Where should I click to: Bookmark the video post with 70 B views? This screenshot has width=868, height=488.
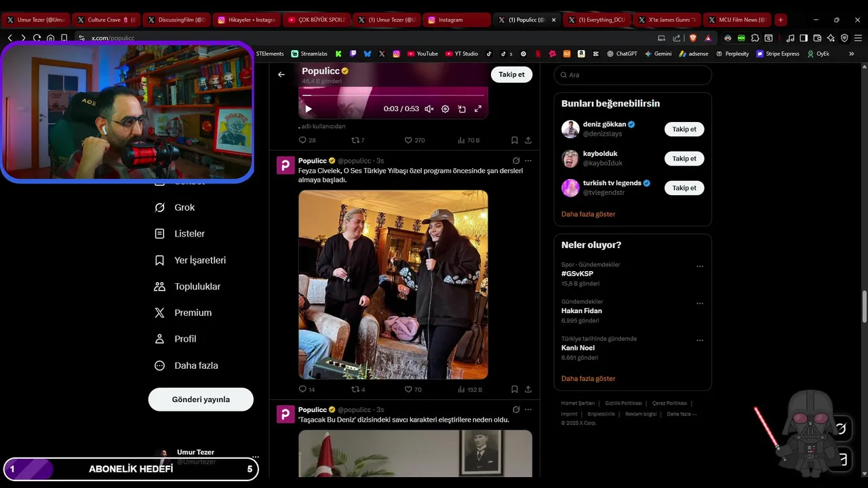click(515, 140)
